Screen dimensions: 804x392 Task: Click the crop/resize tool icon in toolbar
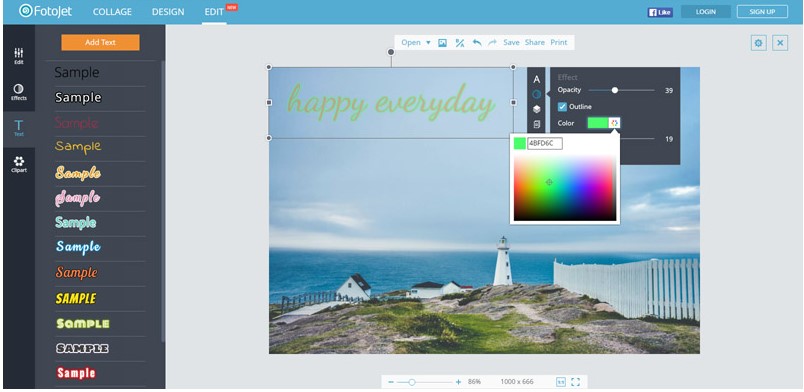tap(460, 43)
